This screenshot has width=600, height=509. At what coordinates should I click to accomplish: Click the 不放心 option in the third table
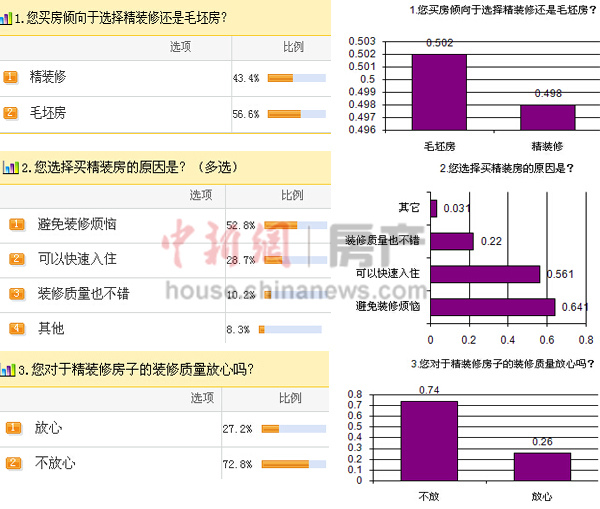point(55,463)
